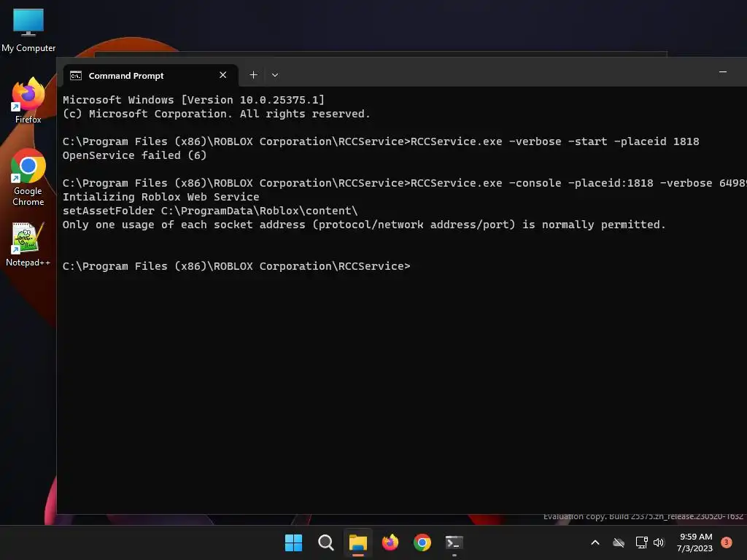Viewport: 747px width, 560px height.
Task: Switch to Terminal taskbar icon
Action: 454,542
